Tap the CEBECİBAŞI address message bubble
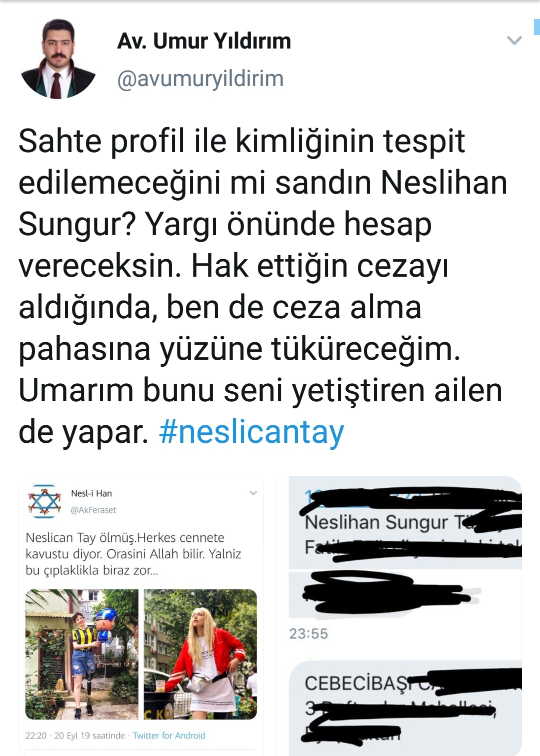 click(405, 708)
